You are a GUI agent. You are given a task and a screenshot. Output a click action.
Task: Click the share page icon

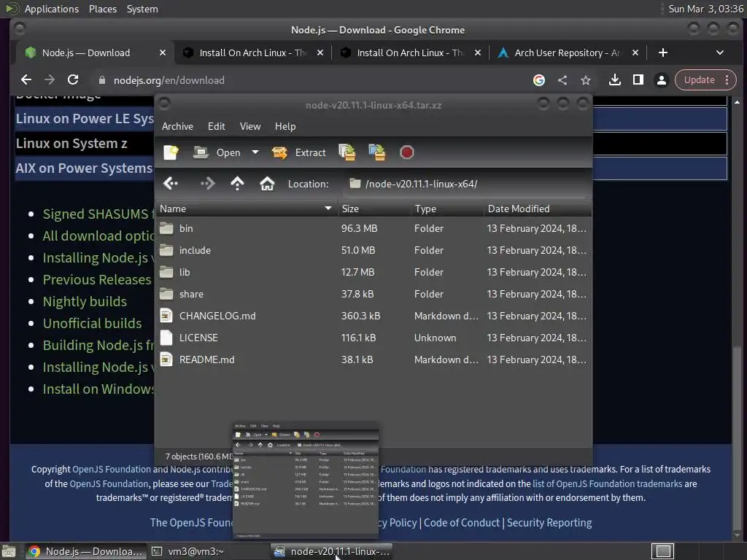pyautogui.click(x=562, y=80)
